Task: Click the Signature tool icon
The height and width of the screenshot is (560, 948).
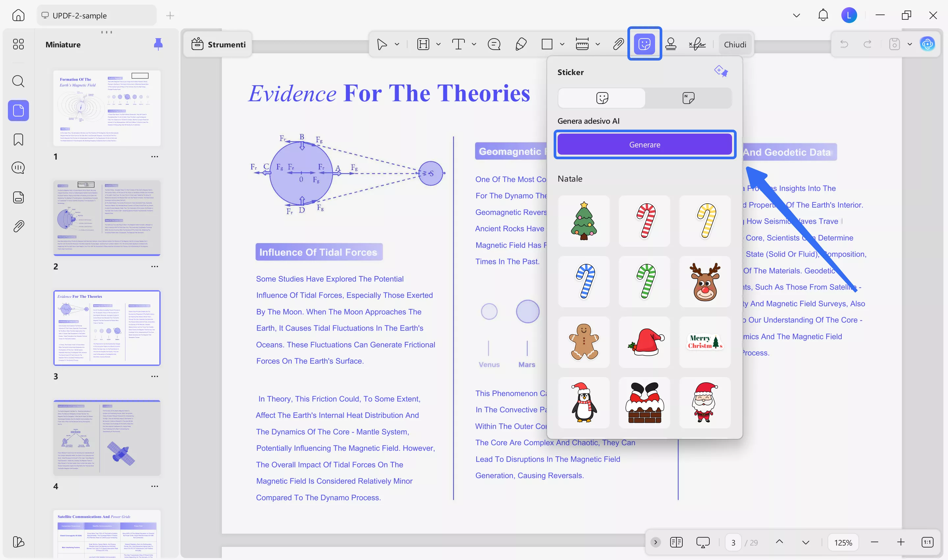Action: [x=697, y=44]
